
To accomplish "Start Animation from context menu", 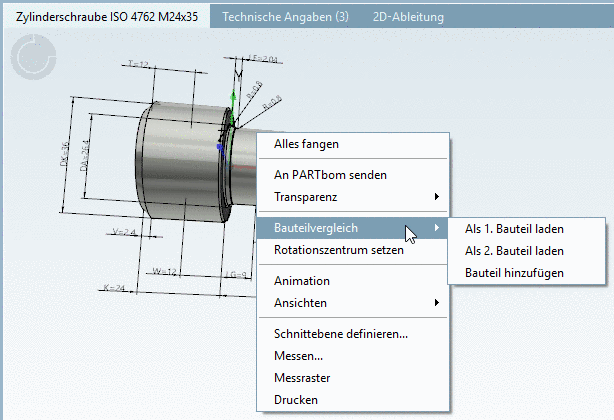I will coord(352,281).
